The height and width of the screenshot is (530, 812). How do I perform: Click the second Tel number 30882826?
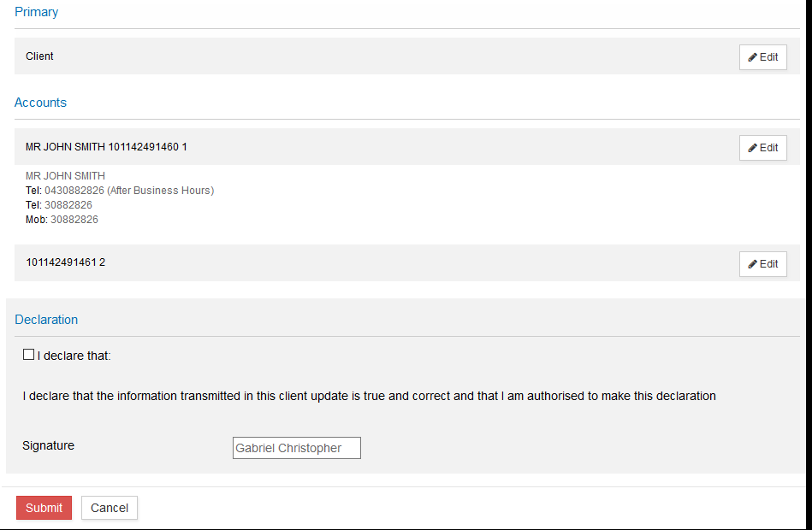tap(68, 205)
